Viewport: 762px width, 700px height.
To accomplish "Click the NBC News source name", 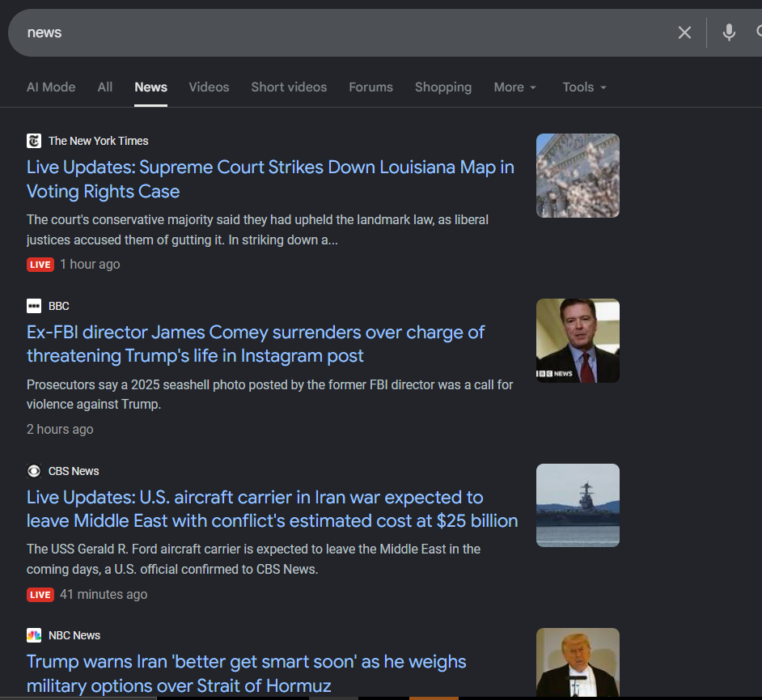I will point(74,635).
